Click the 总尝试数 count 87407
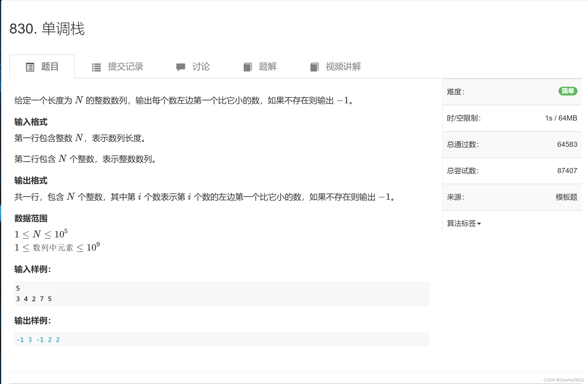This screenshot has width=588, height=384. [567, 171]
